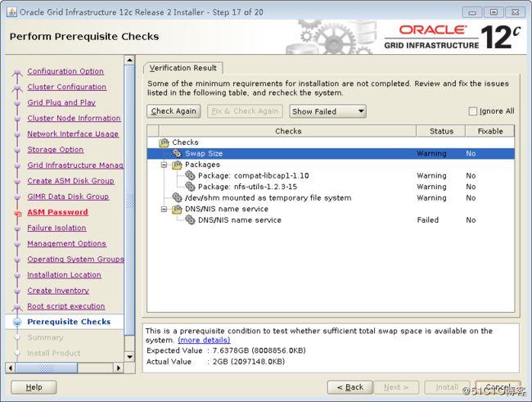This screenshot has width=532, height=402.
Task: Click the Status column header
Action: [x=441, y=131]
